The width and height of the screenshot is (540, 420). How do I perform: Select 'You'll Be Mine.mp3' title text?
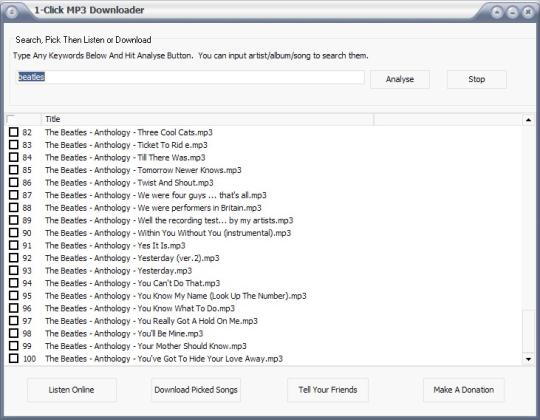point(170,333)
